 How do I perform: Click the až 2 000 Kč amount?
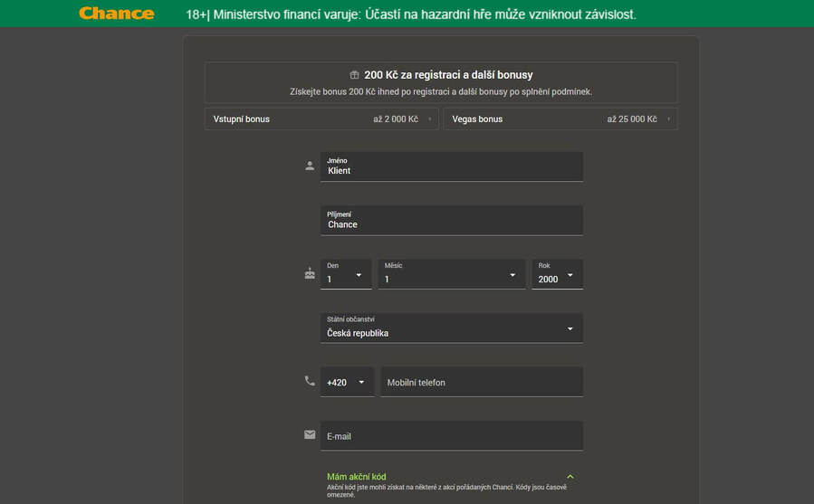(x=396, y=119)
